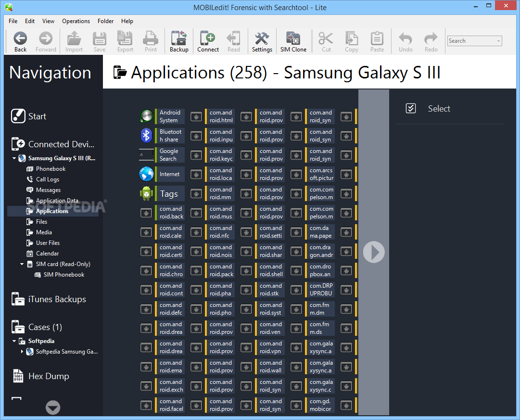Select the Internet globe app icon
The width and height of the screenshot is (520, 420).
pos(146,174)
